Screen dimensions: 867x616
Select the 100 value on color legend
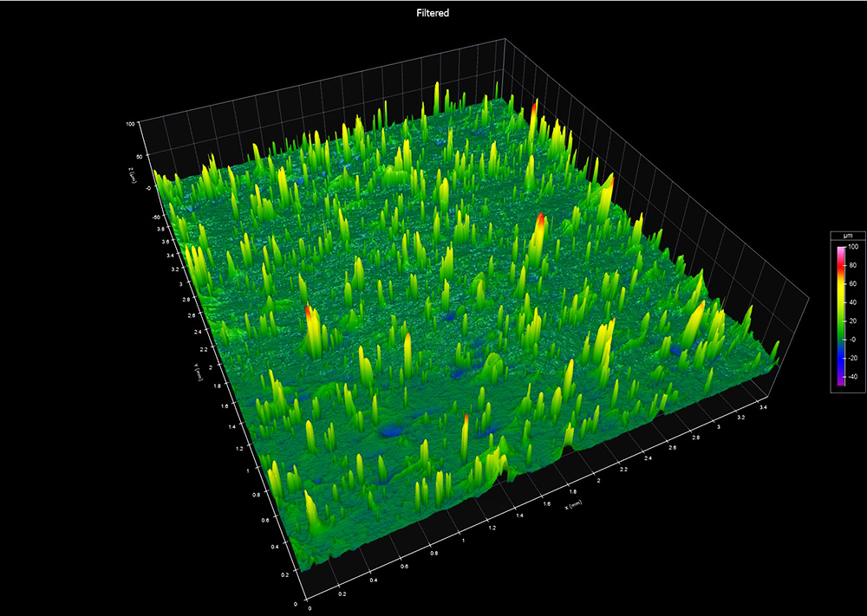[x=853, y=247]
